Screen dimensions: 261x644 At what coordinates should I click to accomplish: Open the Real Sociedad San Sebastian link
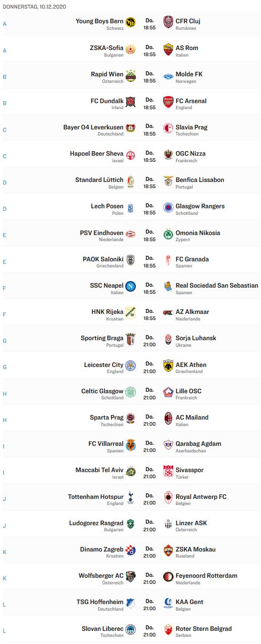pos(217,286)
